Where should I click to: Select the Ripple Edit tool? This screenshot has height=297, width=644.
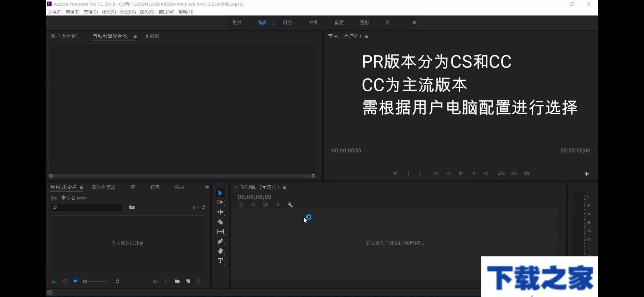click(x=220, y=212)
